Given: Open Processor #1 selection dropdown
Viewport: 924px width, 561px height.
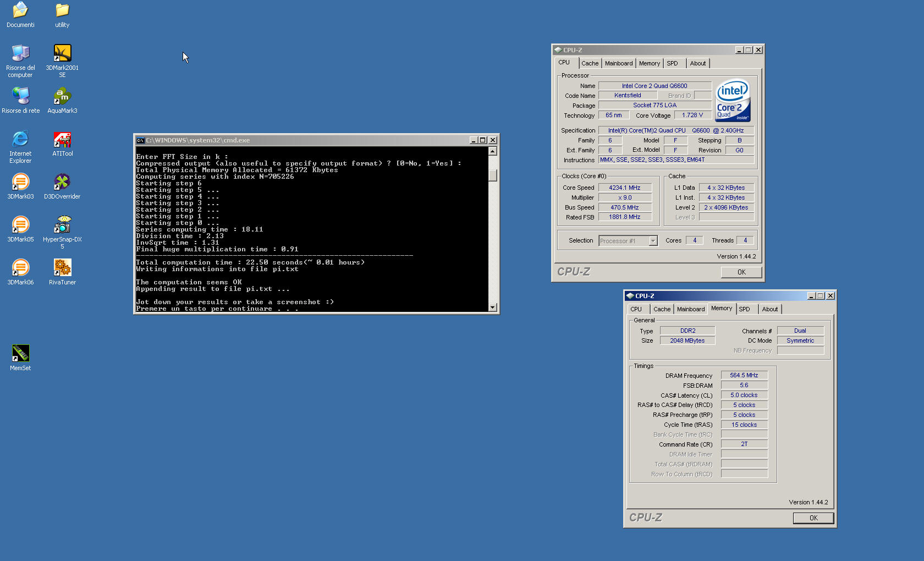Looking at the screenshot, I should [x=653, y=241].
